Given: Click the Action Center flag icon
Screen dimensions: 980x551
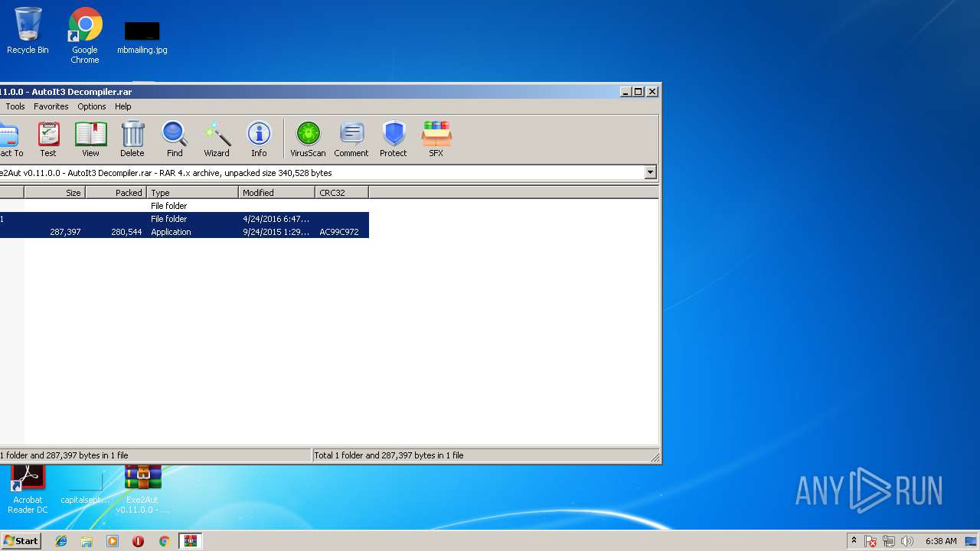Looking at the screenshot, I should click(x=871, y=541).
